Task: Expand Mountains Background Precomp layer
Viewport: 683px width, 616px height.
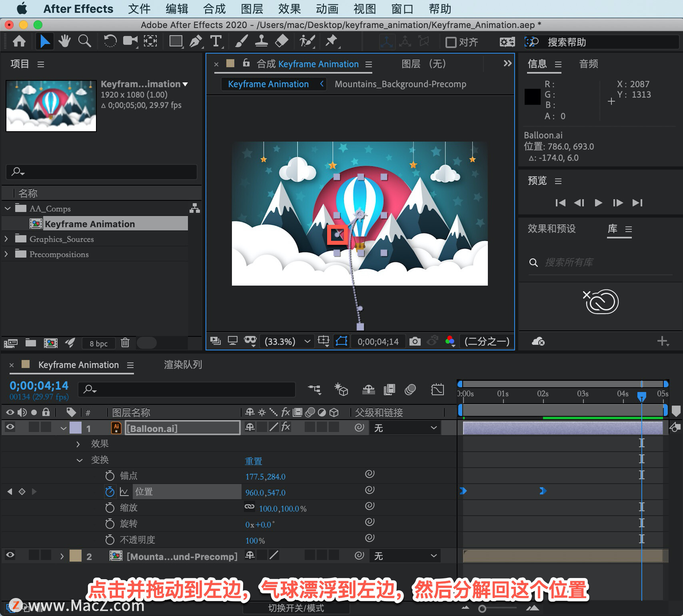Action: (x=62, y=556)
